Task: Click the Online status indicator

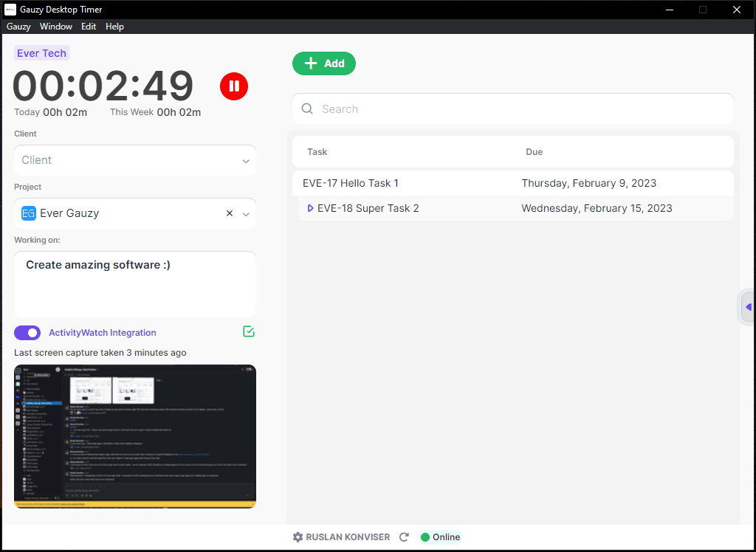Action: (x=440, y=537)
